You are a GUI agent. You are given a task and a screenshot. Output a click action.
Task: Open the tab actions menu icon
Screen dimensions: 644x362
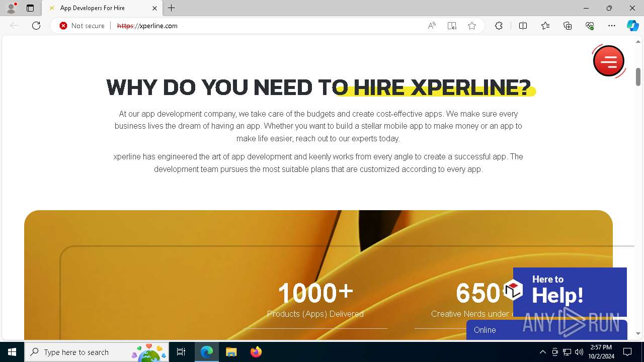30,8
